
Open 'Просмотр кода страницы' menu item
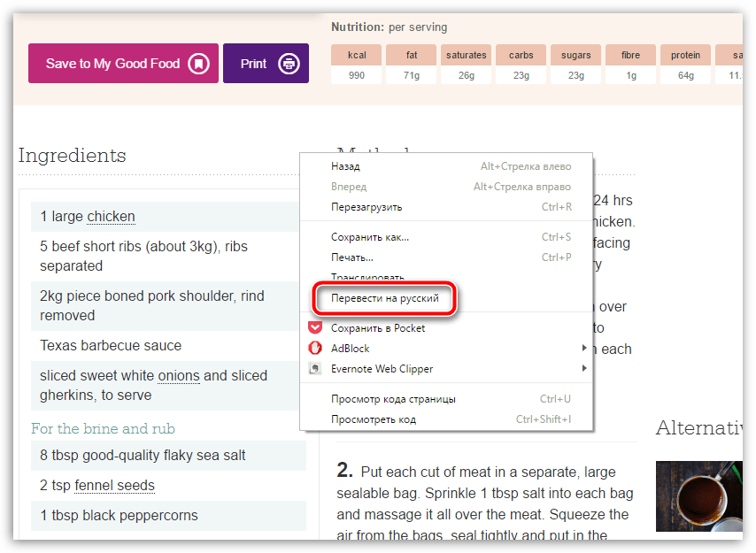tap(393, 399)
